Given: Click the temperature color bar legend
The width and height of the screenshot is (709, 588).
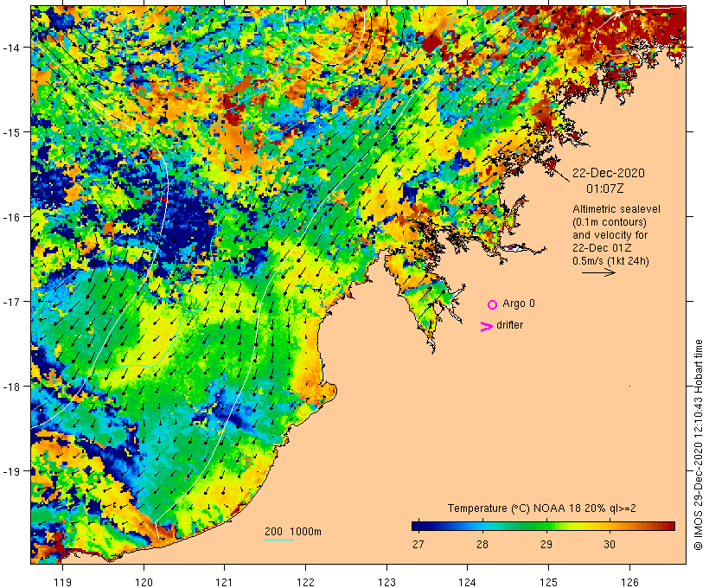Looking at the screenshot, I should tap(543, 526).
